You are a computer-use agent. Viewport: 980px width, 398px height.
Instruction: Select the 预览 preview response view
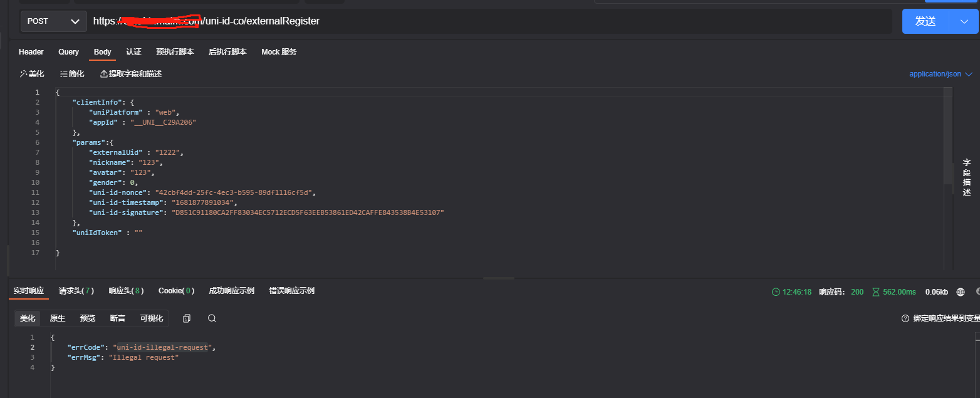tap(88, 318)
